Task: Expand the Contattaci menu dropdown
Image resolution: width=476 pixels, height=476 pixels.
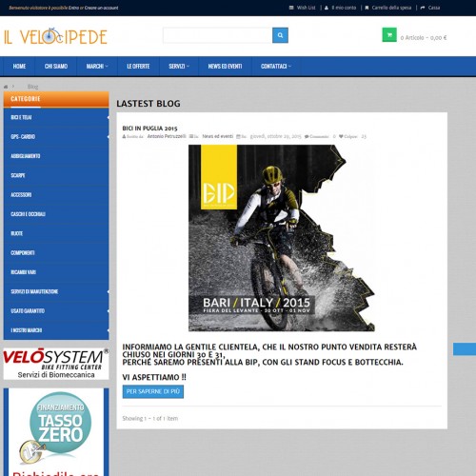Action: pos(276,67)
